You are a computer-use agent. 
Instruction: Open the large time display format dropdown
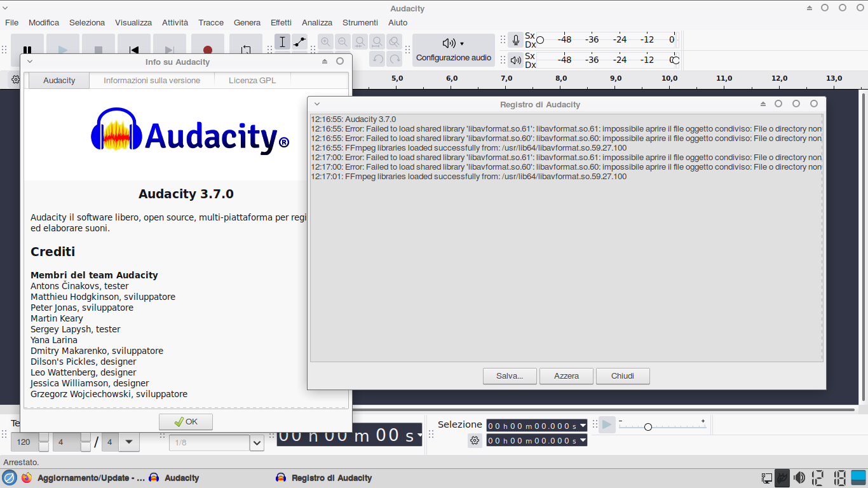tap(419, 436)
